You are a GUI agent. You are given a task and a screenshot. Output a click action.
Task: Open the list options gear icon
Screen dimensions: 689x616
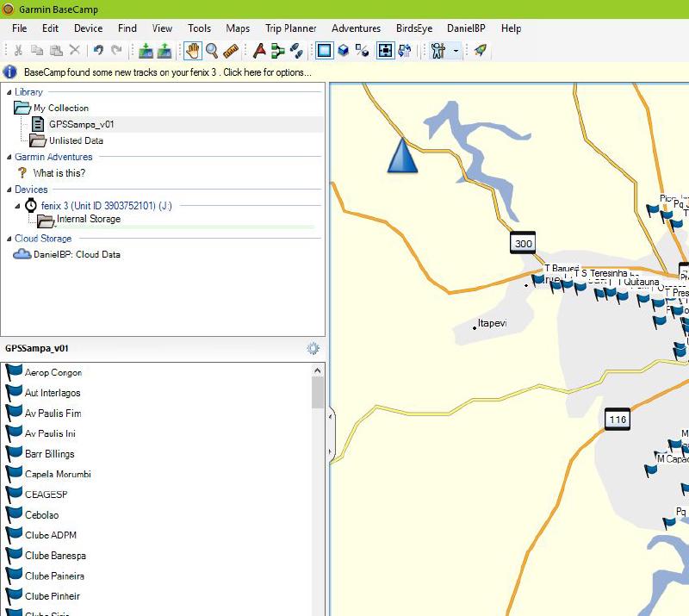click(x=313, y=349)
